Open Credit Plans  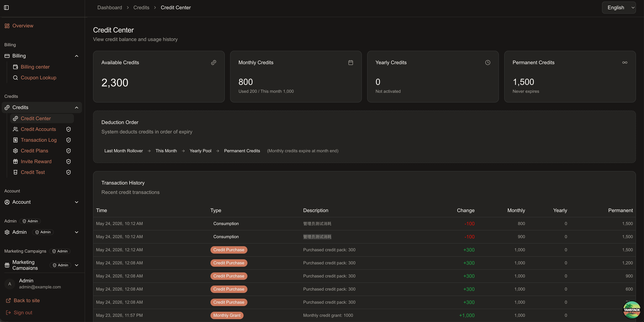[x=34, y=151]
